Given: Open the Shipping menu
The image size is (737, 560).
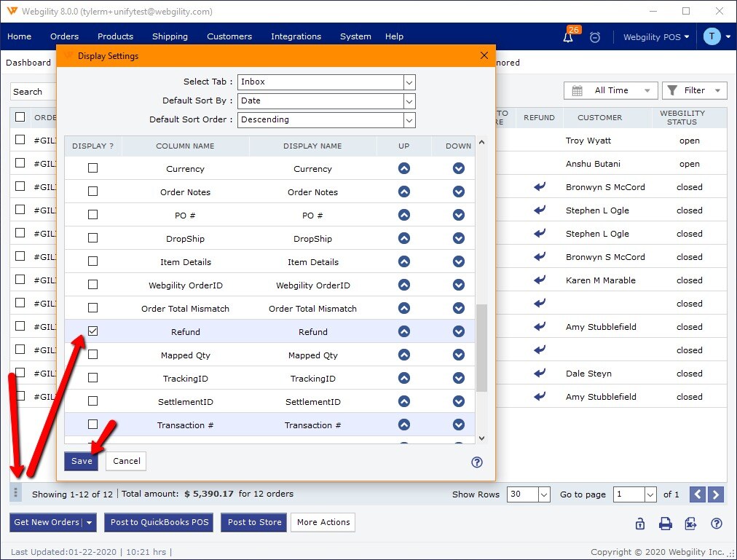Looking at the screenshot, I should pyautogui.click(x=170, y=36).
